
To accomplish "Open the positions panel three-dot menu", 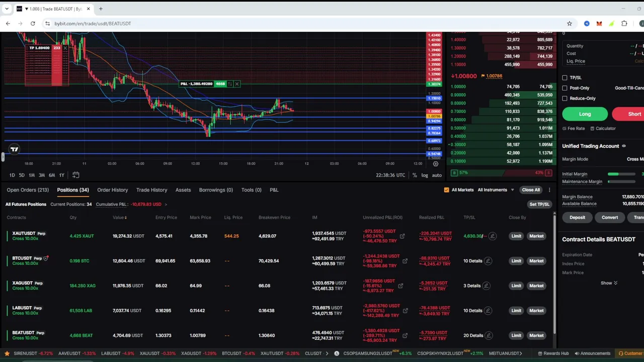I will click(549, 190).
